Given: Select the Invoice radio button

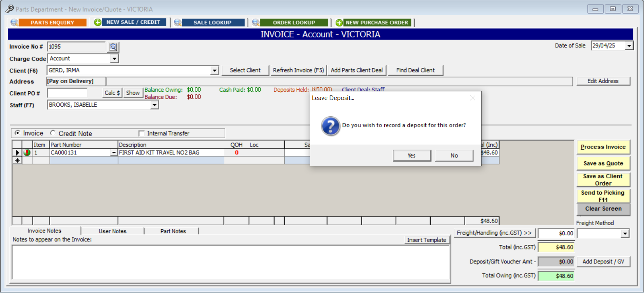Looking at the screenshot, I should click(x=17, y=133).
